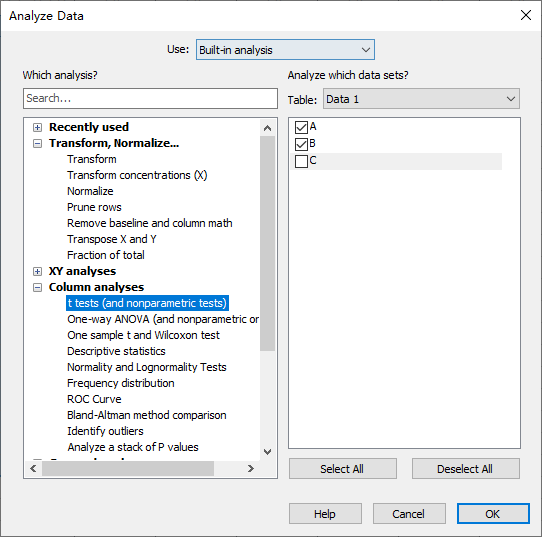
Task: Click the horizontal scroll-left arrow
Action: [x=33, y=469]
